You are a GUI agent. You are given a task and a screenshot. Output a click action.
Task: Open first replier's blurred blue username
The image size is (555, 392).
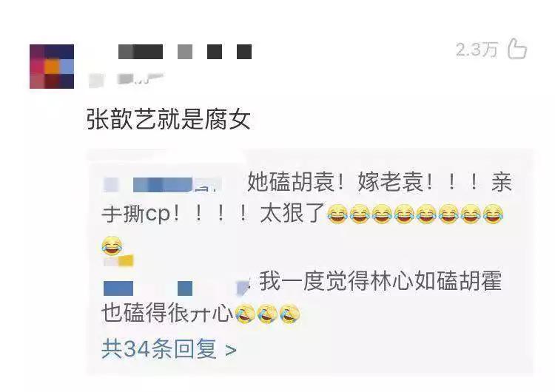coord(163,185)
